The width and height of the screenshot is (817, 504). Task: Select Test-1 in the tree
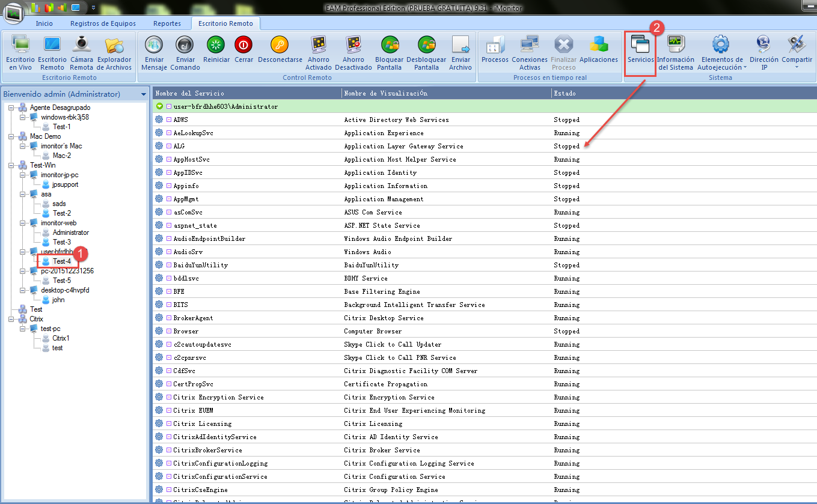coord(61,127)
